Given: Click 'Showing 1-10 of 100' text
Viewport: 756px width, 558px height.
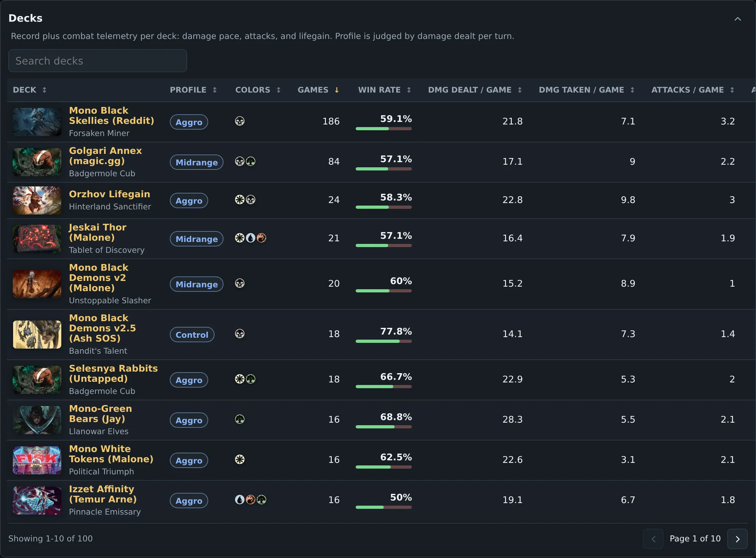Looking at the screenshot, I should 51,539.
